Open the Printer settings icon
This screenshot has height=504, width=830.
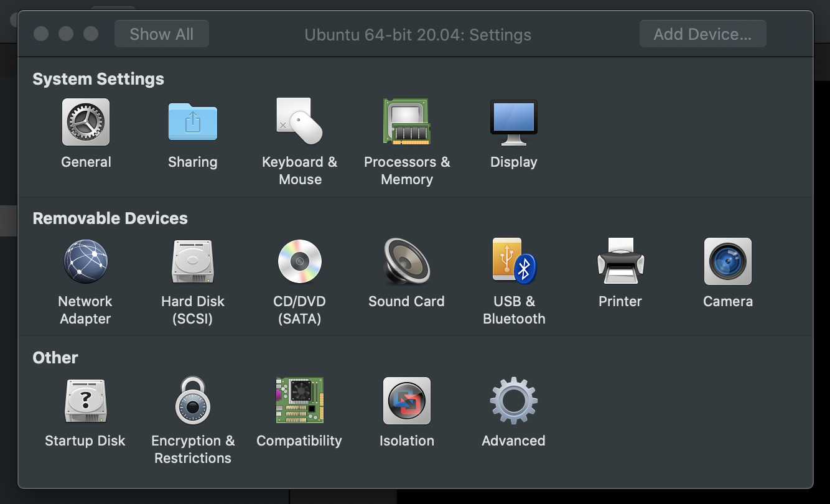(620, 261)
